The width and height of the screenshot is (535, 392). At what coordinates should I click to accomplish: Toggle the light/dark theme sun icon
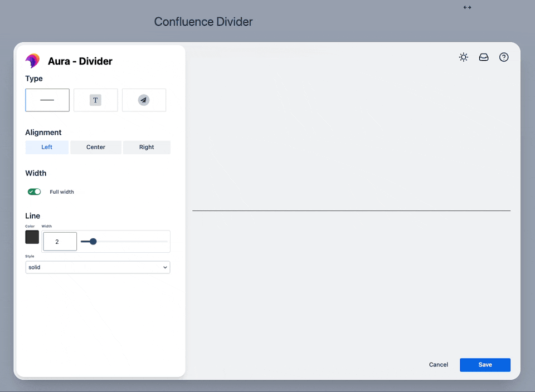coord(463,57)
